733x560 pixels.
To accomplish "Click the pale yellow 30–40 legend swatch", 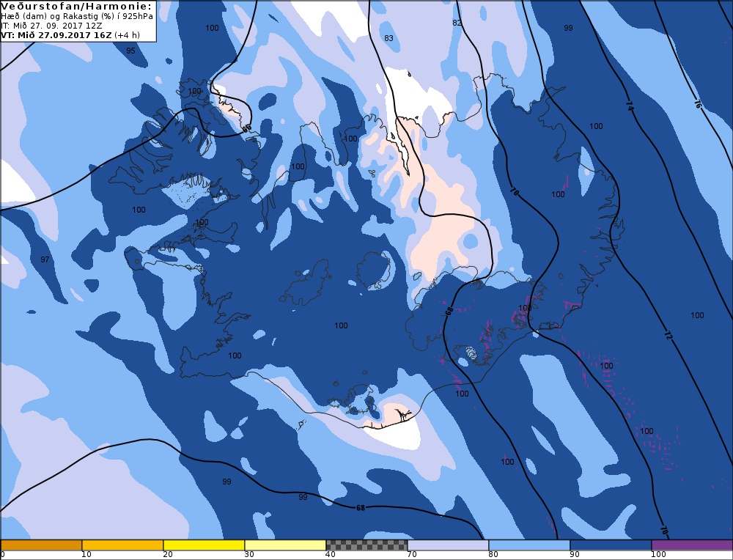I will [x=285, y=545].
